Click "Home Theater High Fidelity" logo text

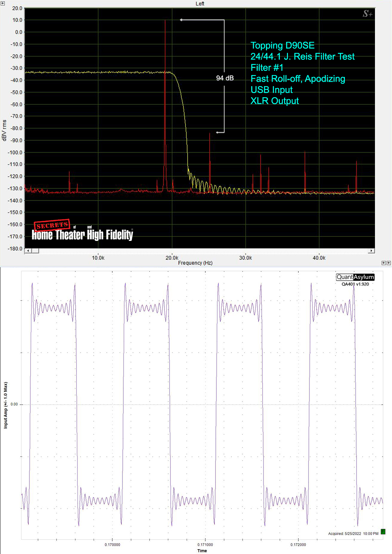coord(82,235)
